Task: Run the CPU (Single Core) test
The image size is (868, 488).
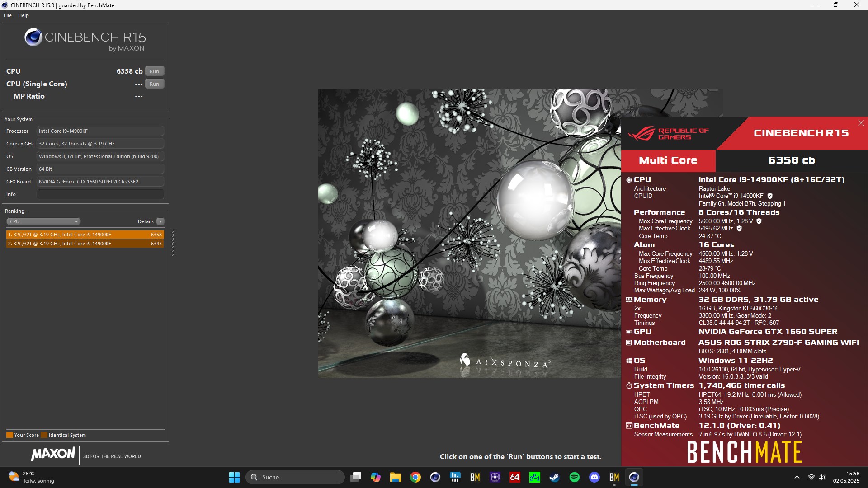Action: tap(155, 84)
